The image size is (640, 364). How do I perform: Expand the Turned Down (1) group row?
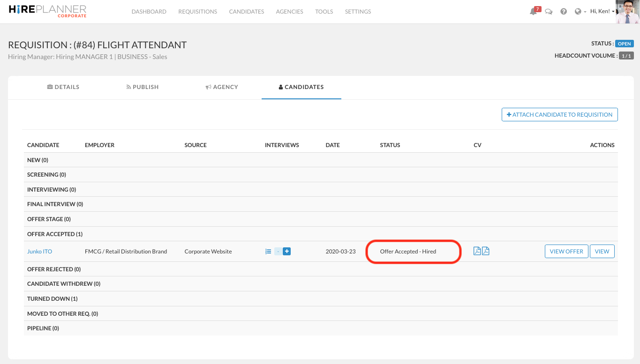[53, 299]
